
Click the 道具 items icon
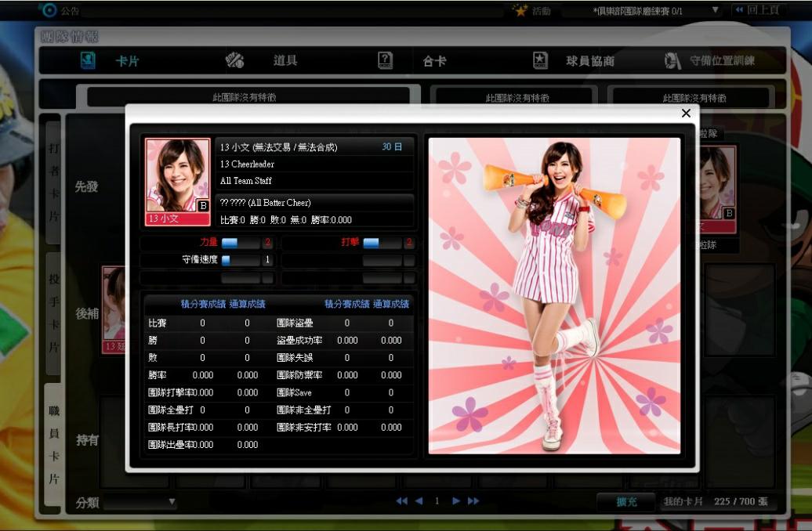coord(234,60)
